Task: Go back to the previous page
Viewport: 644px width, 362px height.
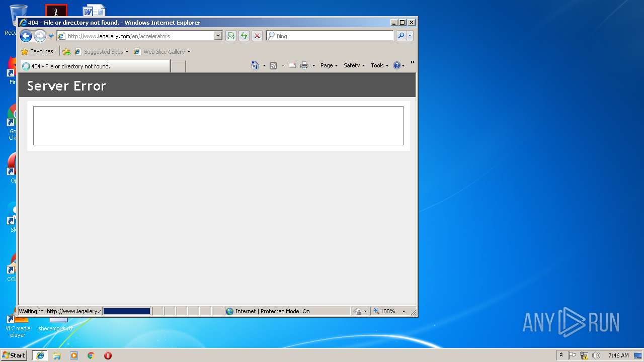Action: 26,36
